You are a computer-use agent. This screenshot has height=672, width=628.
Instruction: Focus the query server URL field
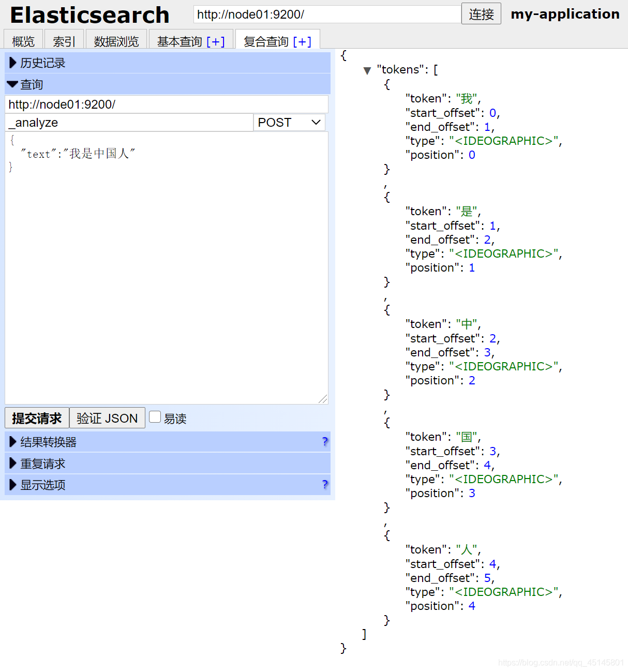pos(167,104)
